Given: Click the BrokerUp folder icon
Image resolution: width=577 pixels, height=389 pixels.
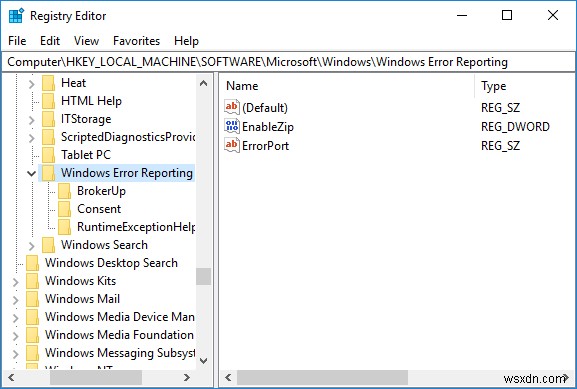Looking at the screenshot, I should coord(64,191).
